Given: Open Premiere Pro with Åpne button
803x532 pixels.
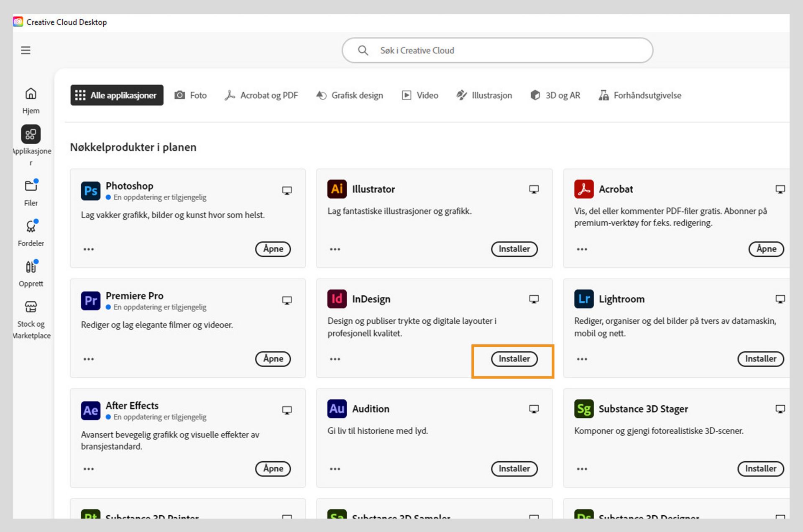Looking at the screenshot, I should [273, 359].
